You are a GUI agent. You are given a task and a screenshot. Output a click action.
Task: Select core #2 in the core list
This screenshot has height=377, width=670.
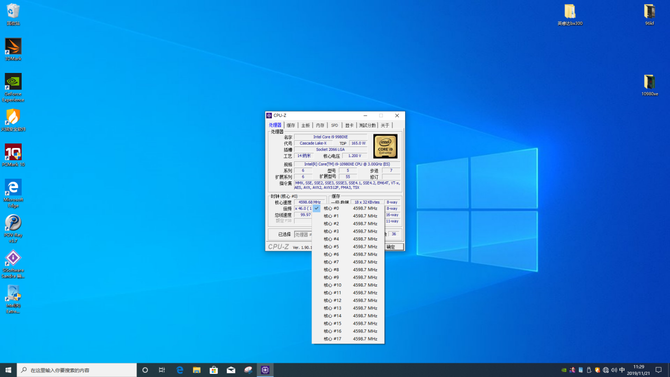[348, 224]
